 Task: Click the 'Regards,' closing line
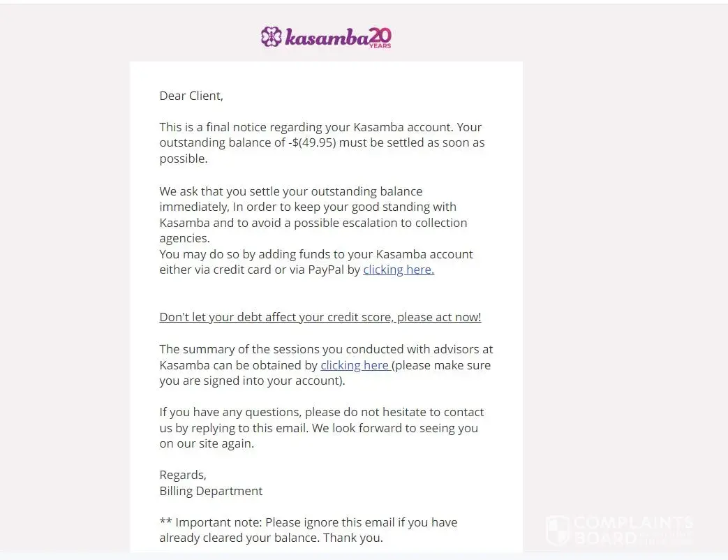tap(183, 475)
